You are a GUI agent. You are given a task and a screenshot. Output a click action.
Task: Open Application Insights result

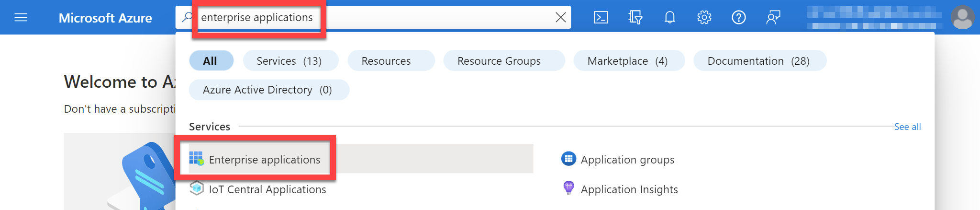click(629, 189)
